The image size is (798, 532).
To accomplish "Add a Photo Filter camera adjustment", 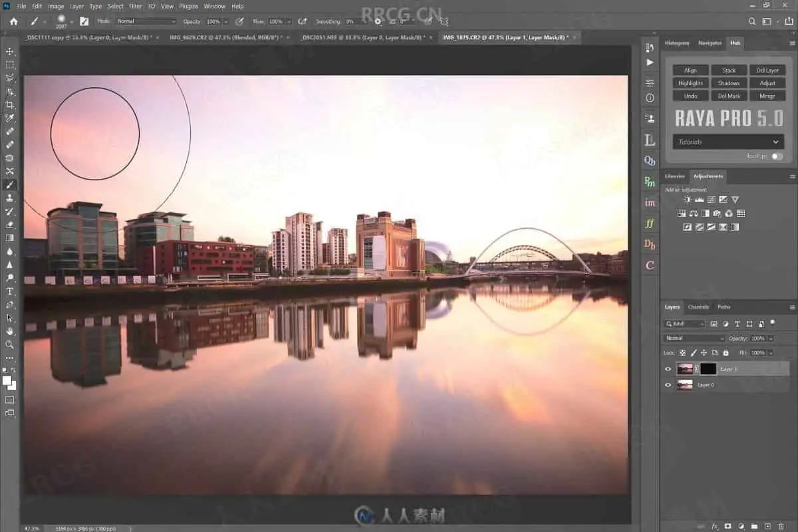I will click(x=717, y=213).
